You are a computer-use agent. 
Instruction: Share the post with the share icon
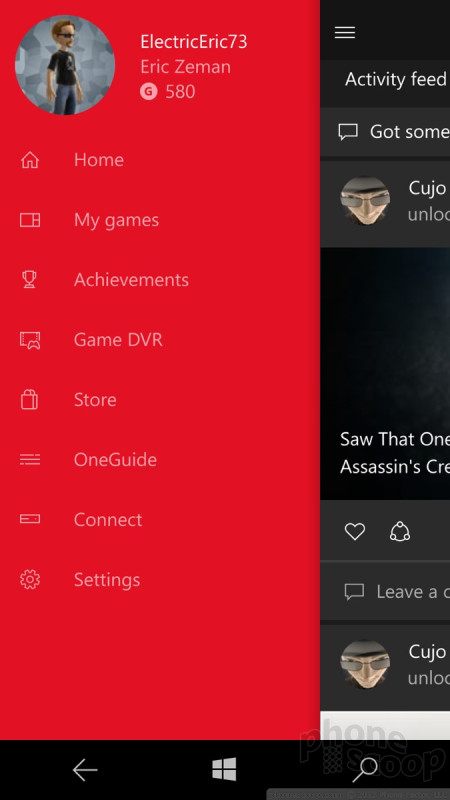pyautogui.click(x=399, y=532)
